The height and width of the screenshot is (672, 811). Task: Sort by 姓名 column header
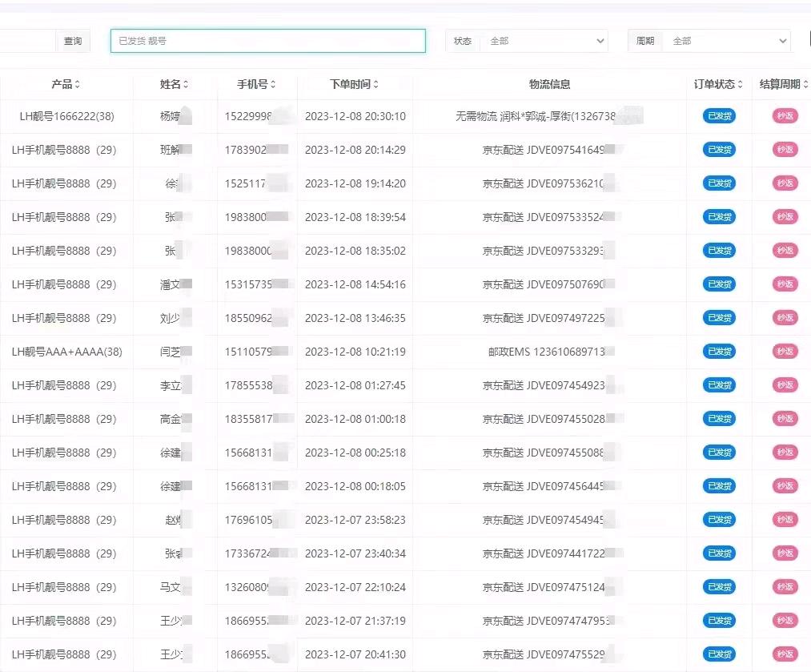coord(175,84)
